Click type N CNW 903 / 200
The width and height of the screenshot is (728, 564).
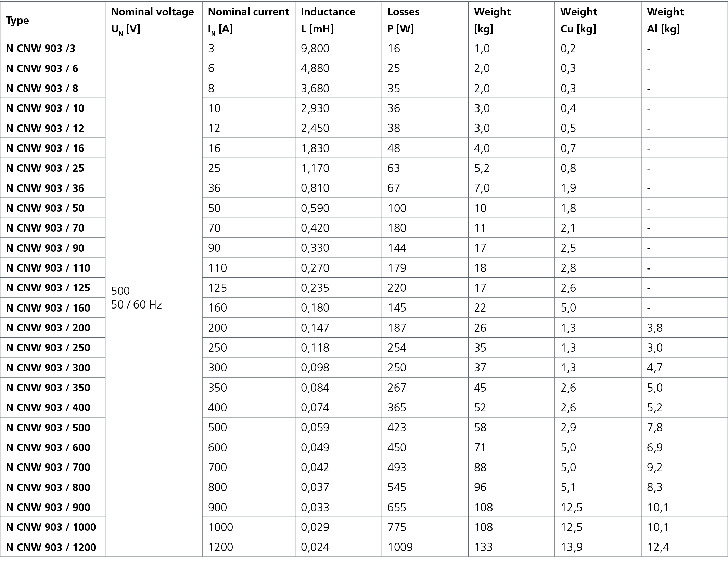tap(48, 328)
